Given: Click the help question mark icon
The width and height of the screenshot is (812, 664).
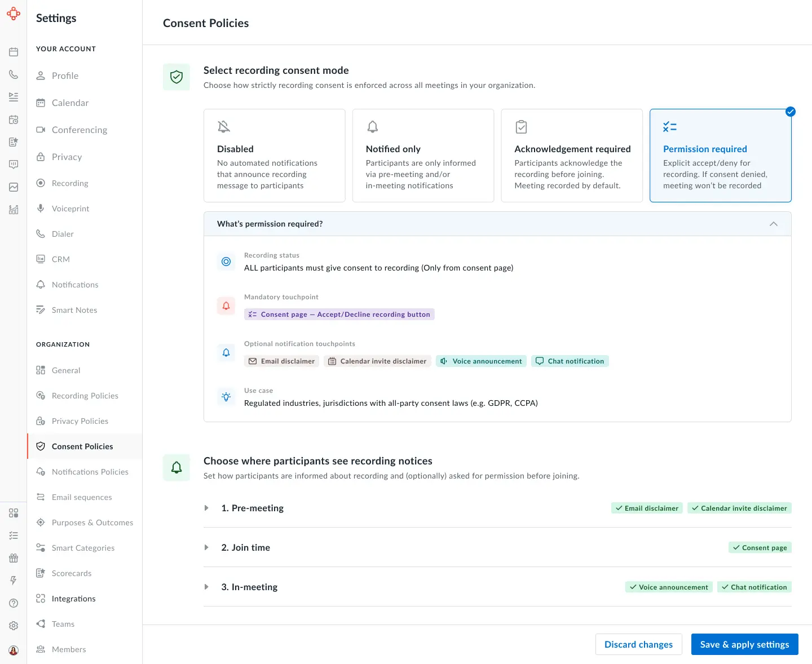Looking at the screenshot, I should point(14,603).
